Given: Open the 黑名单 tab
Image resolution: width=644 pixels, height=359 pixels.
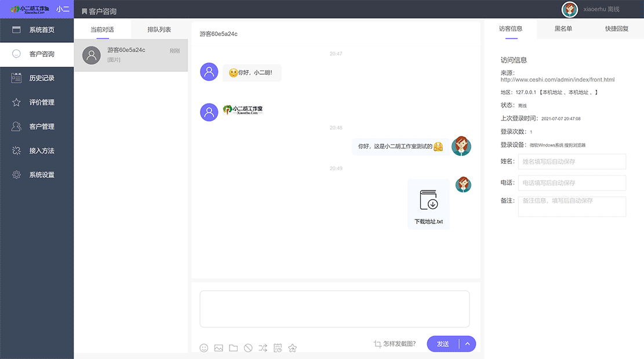Looking at the screenshot, I should (563, 29).
